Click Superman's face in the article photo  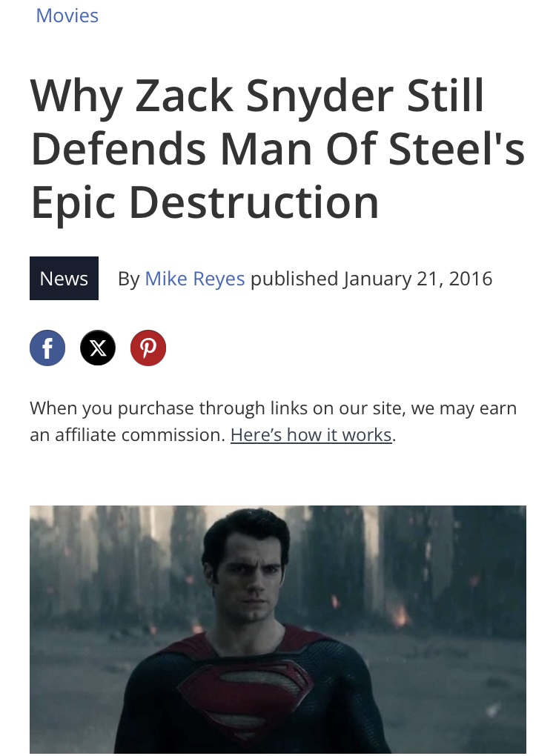[x=251, y=583]
